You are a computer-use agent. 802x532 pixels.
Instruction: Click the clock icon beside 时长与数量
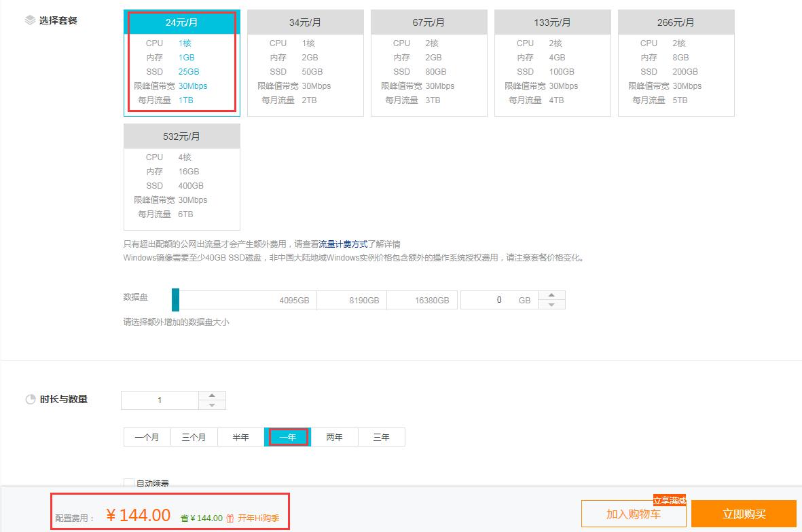click(30, 400)
